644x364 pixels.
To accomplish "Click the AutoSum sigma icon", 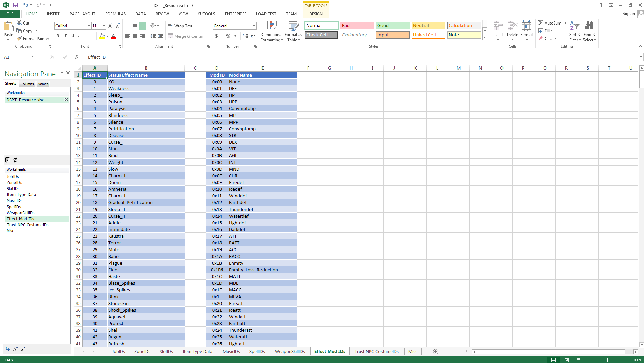I will pos(540,23).
